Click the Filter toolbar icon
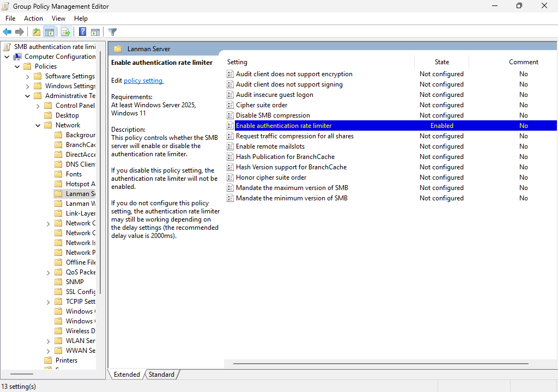This screenshot has width=558, height=392. tap(112, 32)
